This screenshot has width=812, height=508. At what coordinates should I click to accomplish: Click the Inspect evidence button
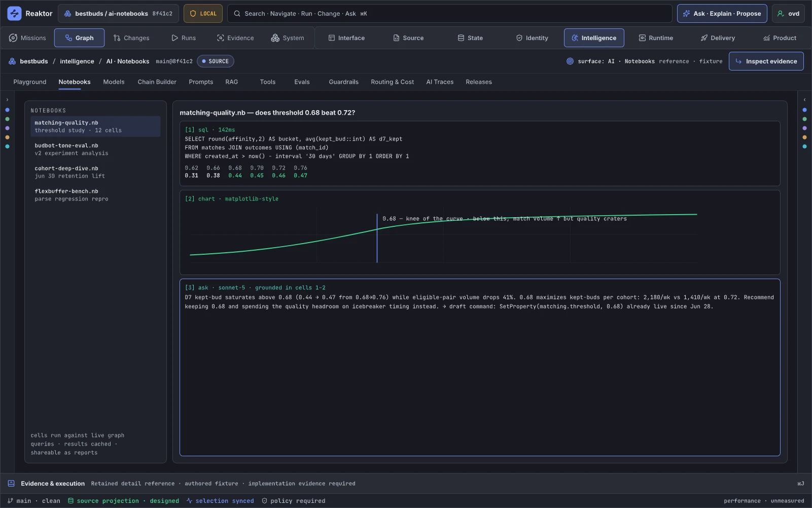click(x=766, y=61)
